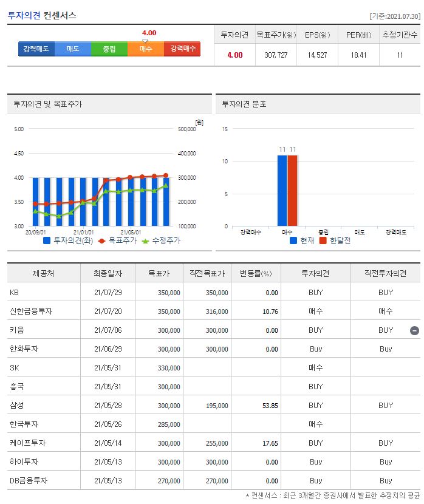Click the 하이투자 provider name
The height and width of the screenshot is (504, 424).
pyautogui.click(x=24, y=461)
